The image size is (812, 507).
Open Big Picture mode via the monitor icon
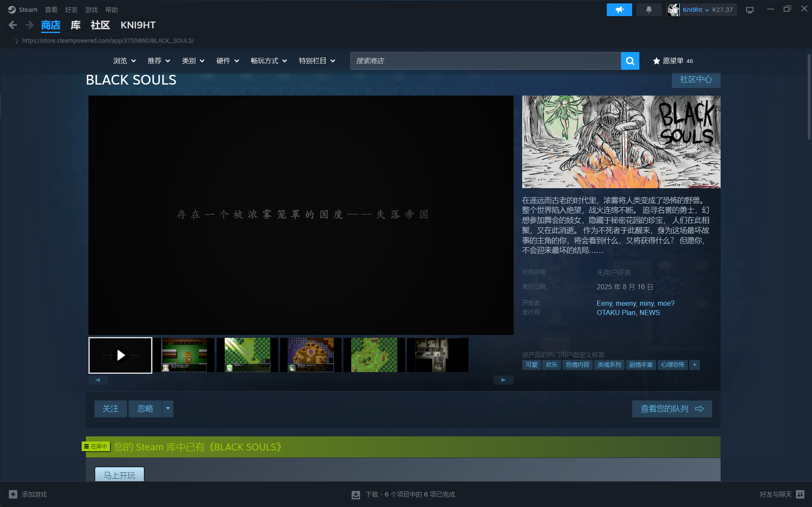point(750,10)
